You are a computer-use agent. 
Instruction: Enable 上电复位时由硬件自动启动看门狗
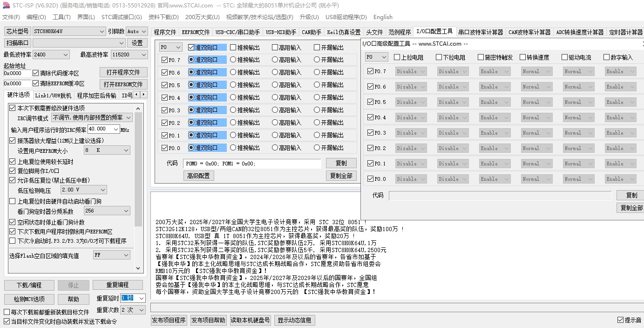(x=55, y=201)
